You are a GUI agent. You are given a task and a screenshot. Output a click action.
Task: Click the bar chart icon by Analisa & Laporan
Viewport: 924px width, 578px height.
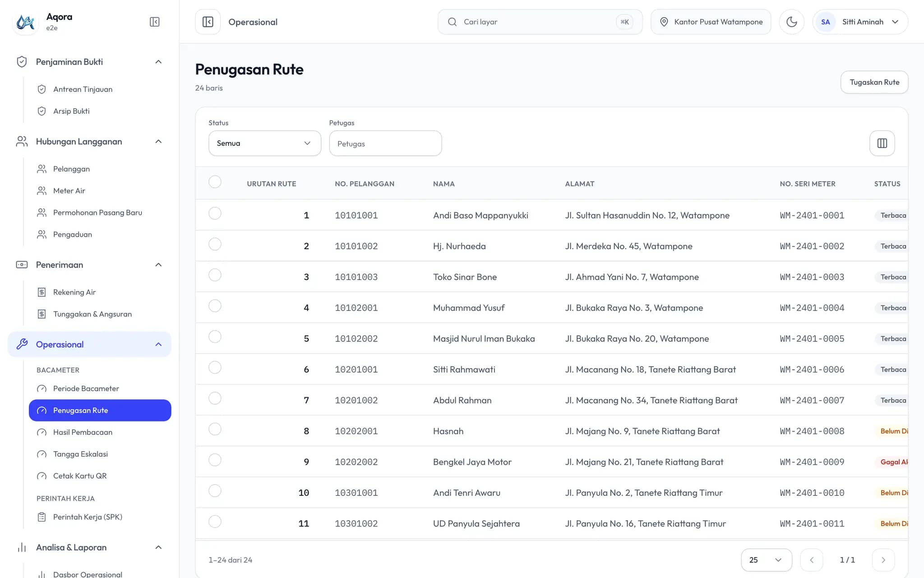[22, 547]
